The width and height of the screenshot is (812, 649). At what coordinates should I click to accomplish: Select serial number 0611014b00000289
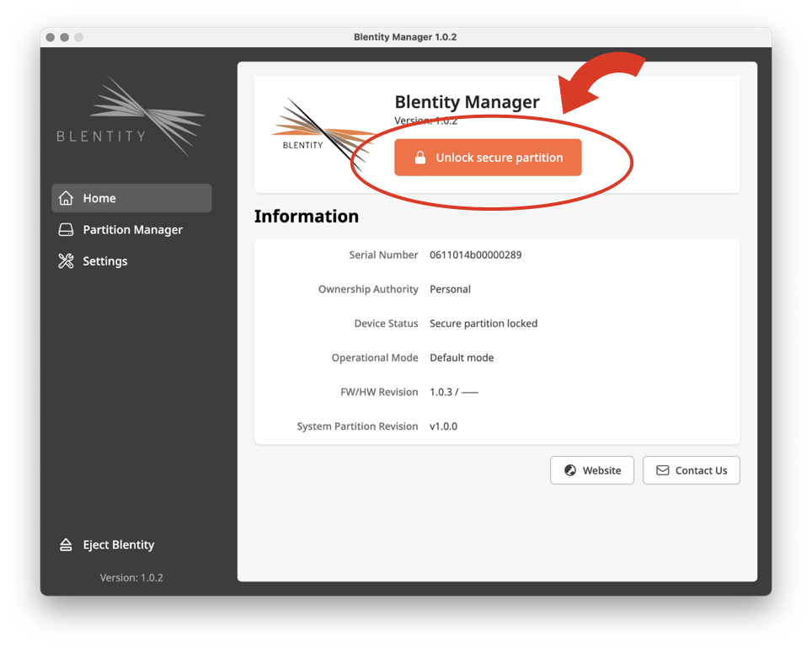(475, 255)
